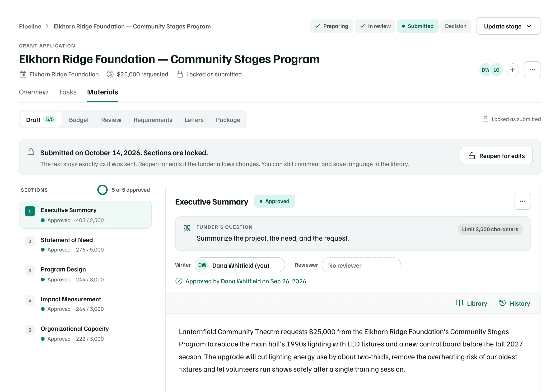Open the Library panel

click(471, 303)
